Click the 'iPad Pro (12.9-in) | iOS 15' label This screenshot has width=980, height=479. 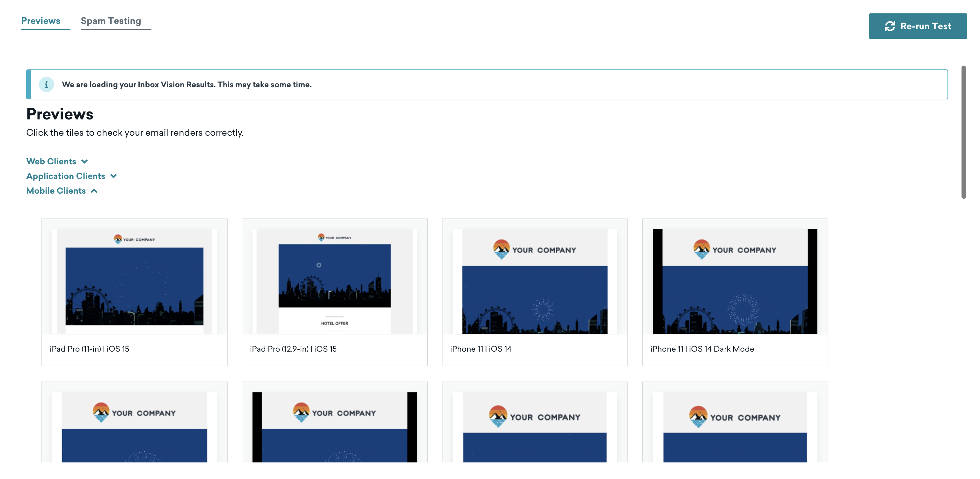click(x=293, y=349)
